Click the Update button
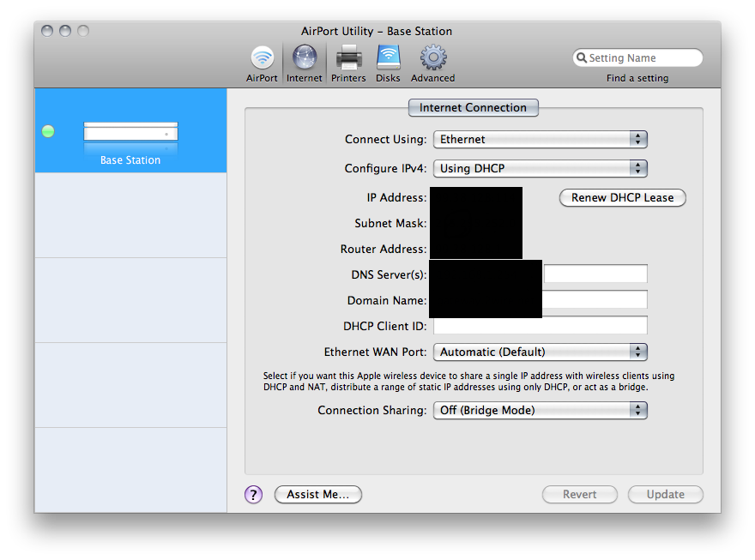Screen dimensions: 755x560 (666, 494)
